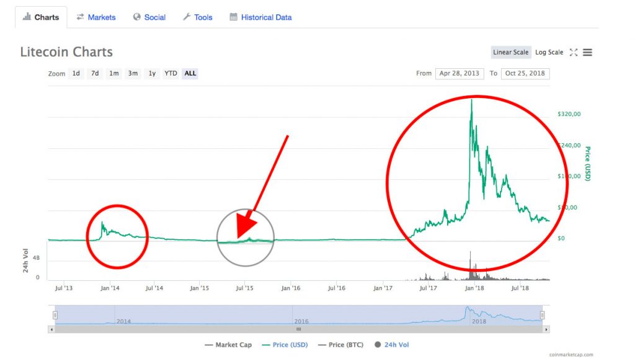Viewport: 635px width, 364px height.
Task: Click the exchange arrows icon beside Markets
Action: tap(80, 17)
